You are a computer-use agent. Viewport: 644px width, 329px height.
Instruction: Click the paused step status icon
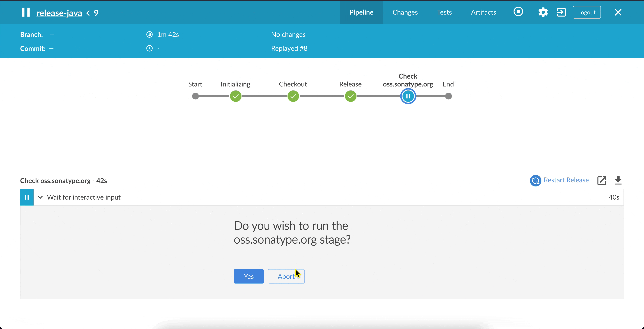pos(27,197)
